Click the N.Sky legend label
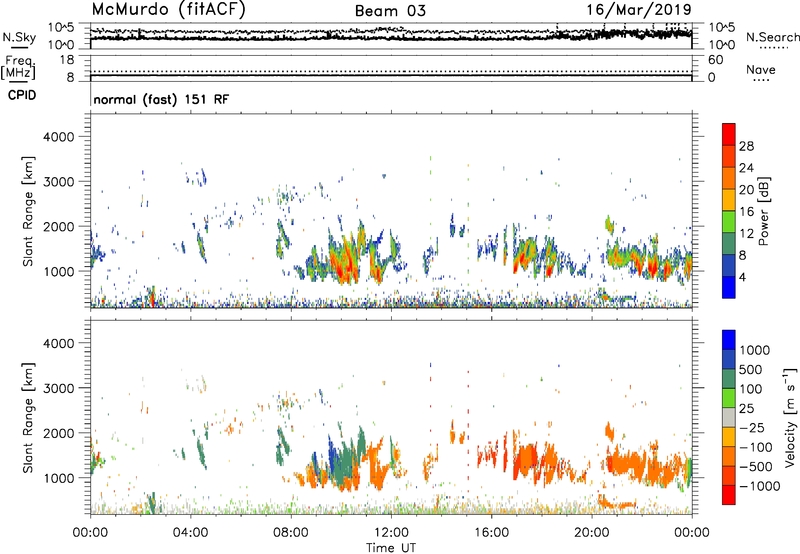The image size is (800, 554). 19,37
